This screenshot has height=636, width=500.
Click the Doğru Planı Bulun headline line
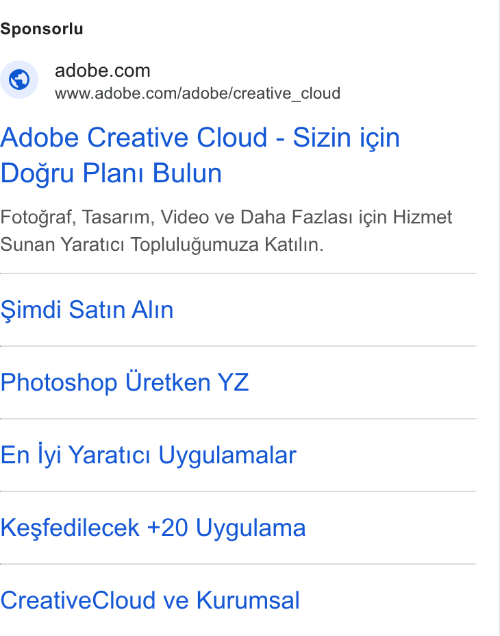(111, 173)
